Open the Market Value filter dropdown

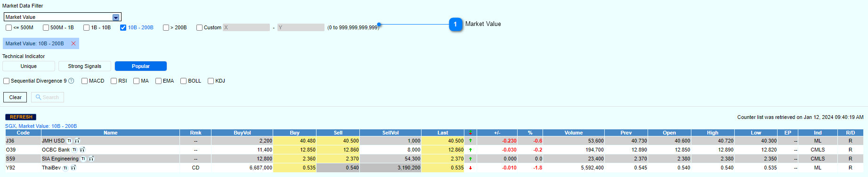(116, 17)
